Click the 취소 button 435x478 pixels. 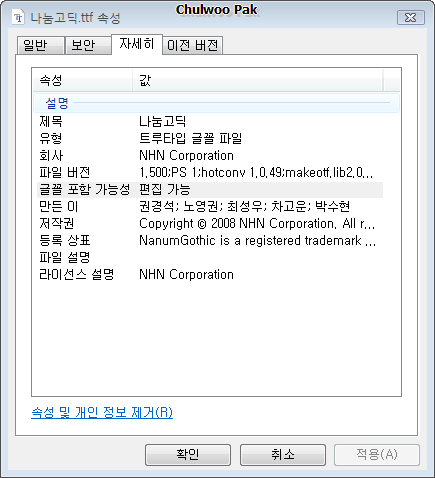tap(283, 455)
